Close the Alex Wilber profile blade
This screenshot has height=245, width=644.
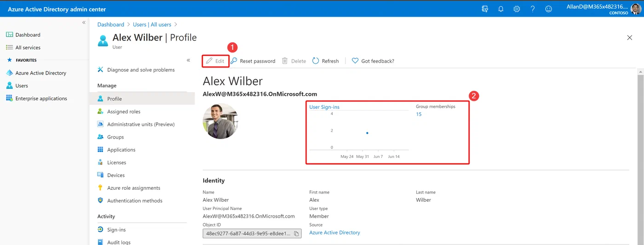[x=630, y=38]
